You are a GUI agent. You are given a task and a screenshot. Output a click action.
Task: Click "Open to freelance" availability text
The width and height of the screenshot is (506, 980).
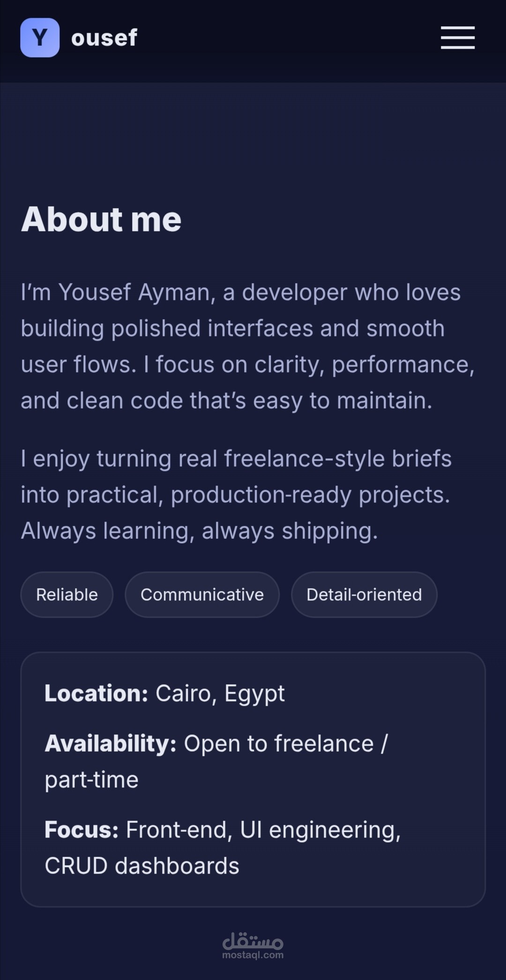click(279, 743)
